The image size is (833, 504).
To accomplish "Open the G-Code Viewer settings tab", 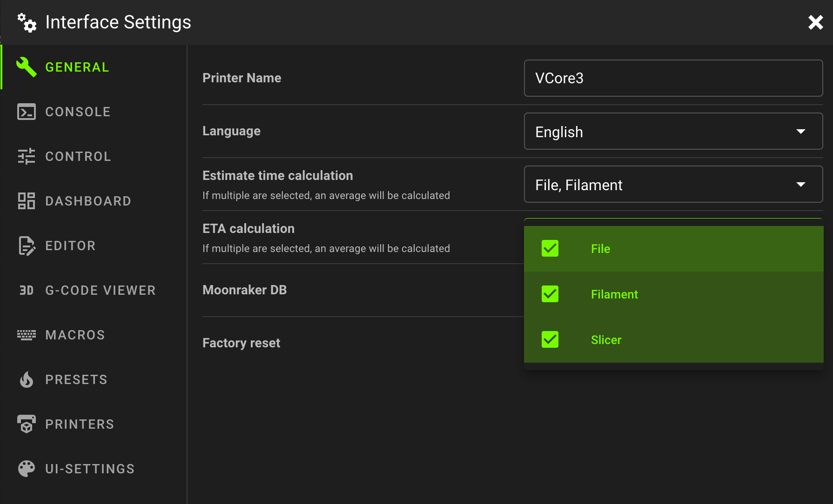I will click(x=94, y=290).
